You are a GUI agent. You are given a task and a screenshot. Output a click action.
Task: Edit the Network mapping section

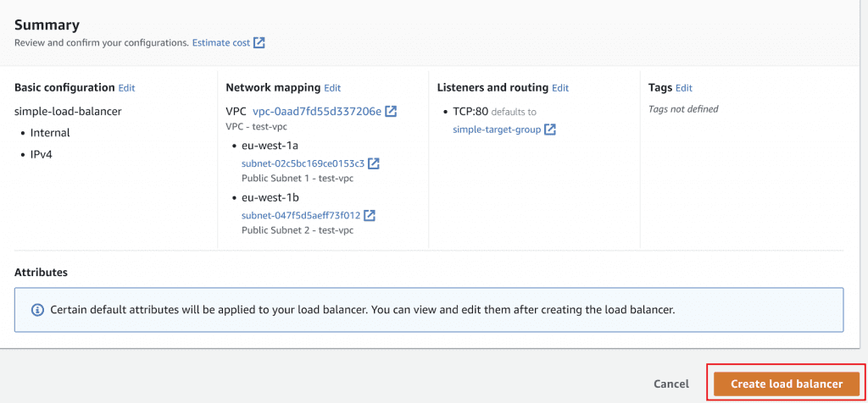(332, 87)
